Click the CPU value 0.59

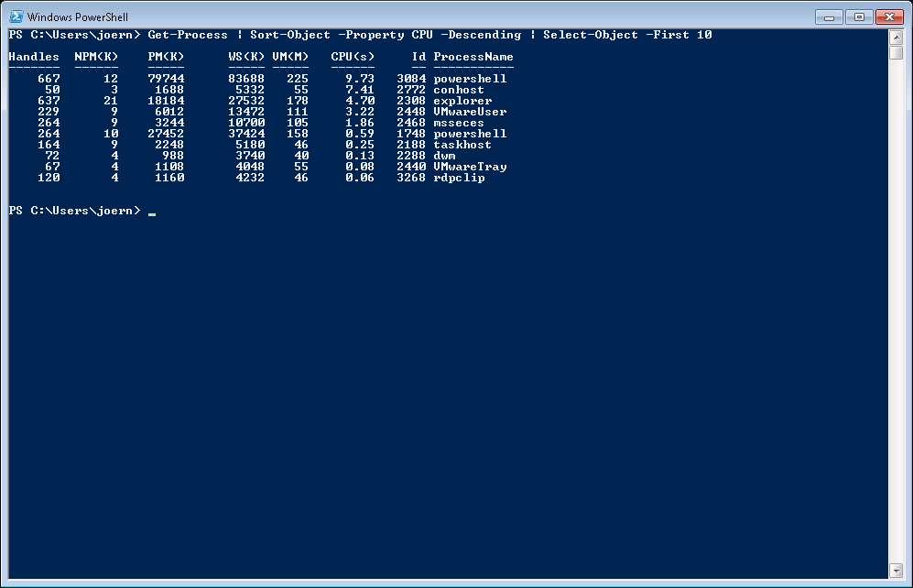(360, 134)
